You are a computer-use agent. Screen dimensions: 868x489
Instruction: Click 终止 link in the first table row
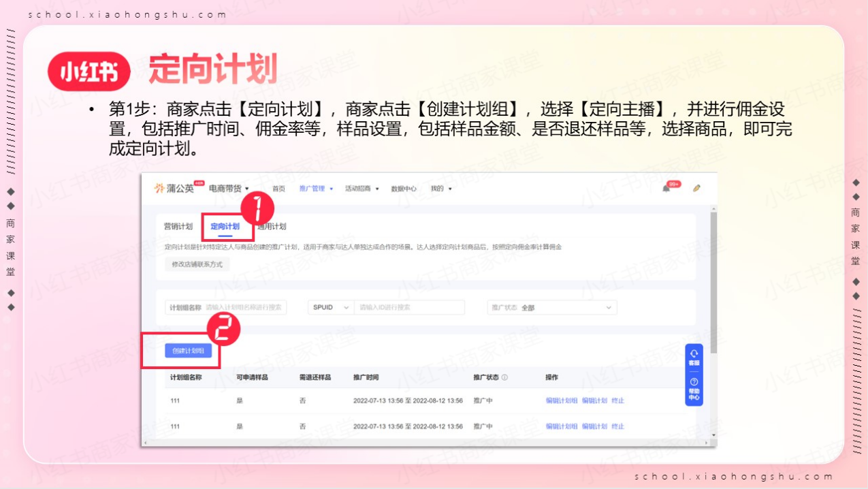[x=617, y=400]
